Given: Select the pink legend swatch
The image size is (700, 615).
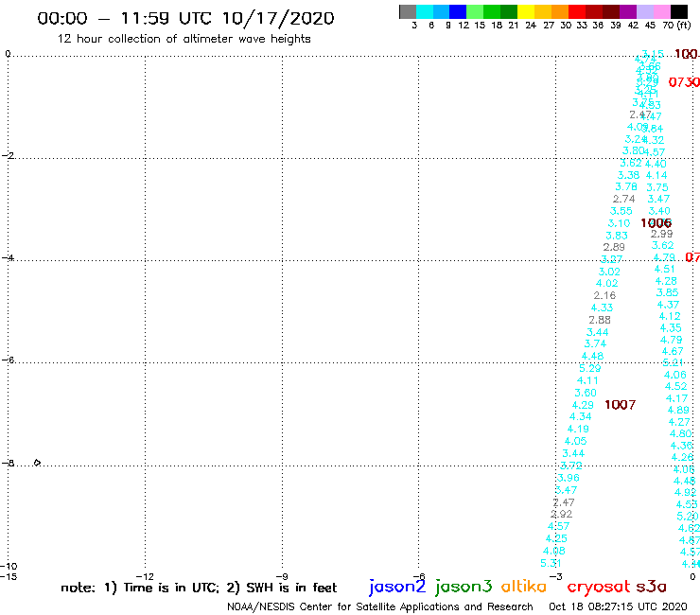Looking at the screenshot, I should 661,11.
